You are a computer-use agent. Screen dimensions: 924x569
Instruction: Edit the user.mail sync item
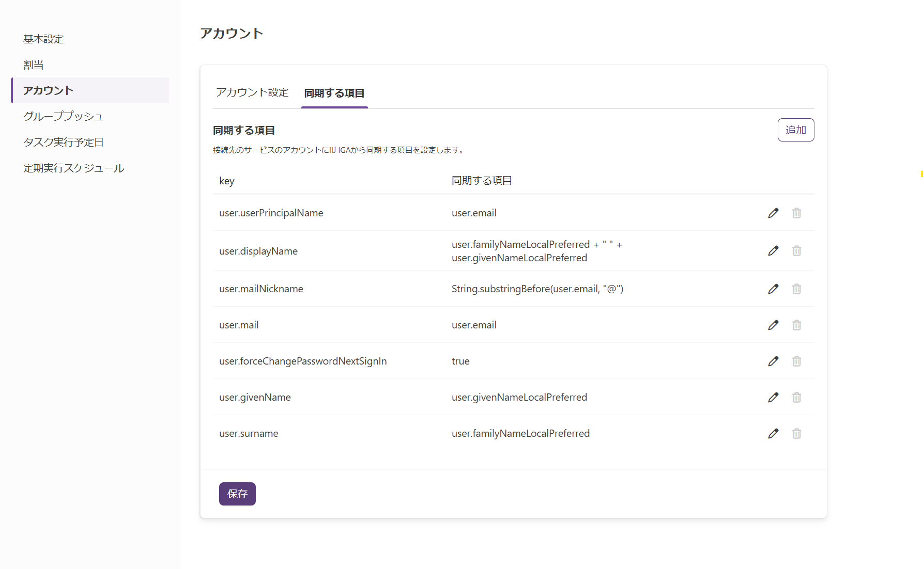(773, 325)
